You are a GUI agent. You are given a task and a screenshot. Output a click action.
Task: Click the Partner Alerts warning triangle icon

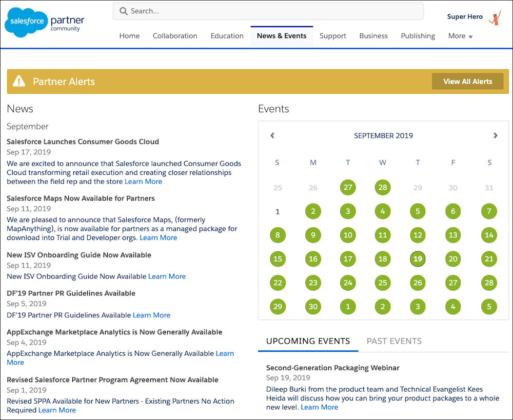tap(19, 81)
